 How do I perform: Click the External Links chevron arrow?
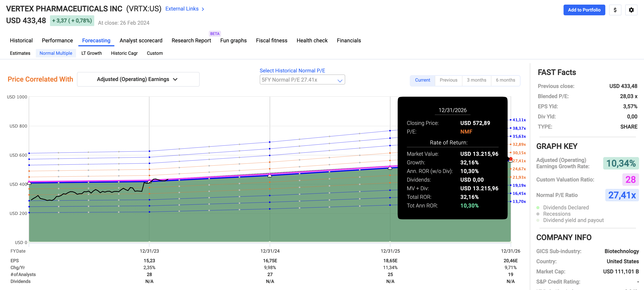coord(203,9)
